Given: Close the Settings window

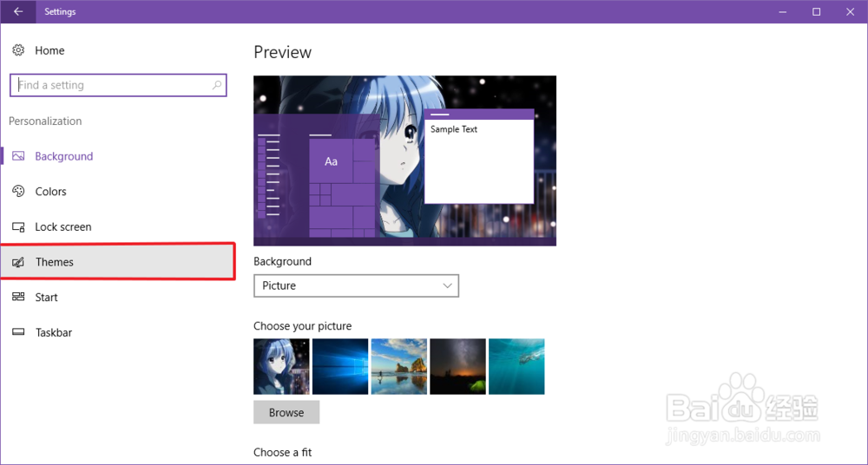Looking at the screenshot, I should click(851, 11).
